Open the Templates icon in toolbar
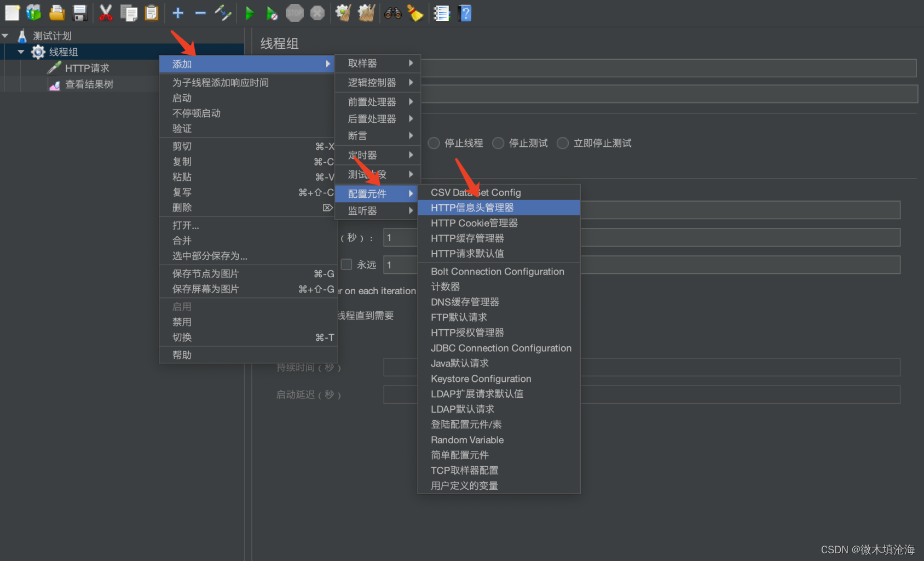Viewport: 924px width, 561px height. click(x=34, y=13)
